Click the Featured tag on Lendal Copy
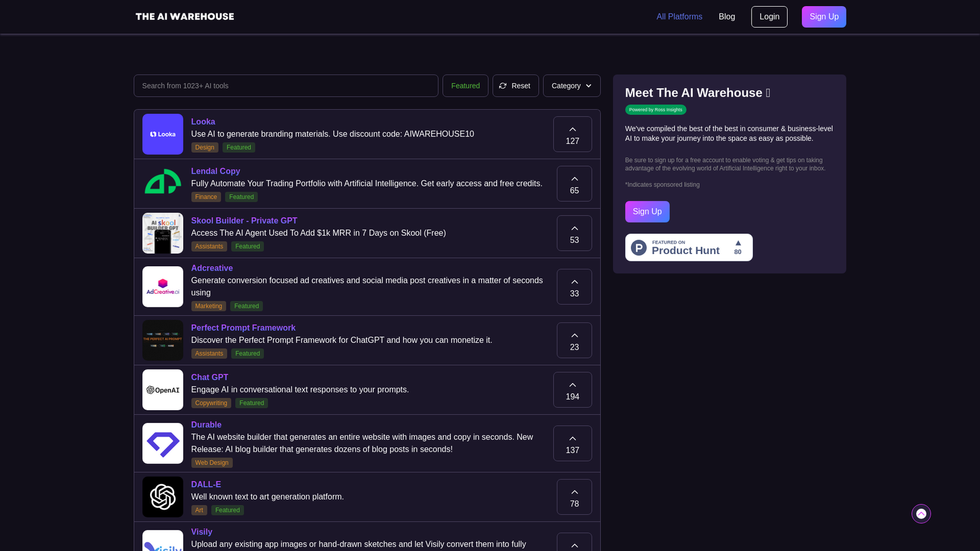This screenshot has height=551, width=980. [241, 197]
